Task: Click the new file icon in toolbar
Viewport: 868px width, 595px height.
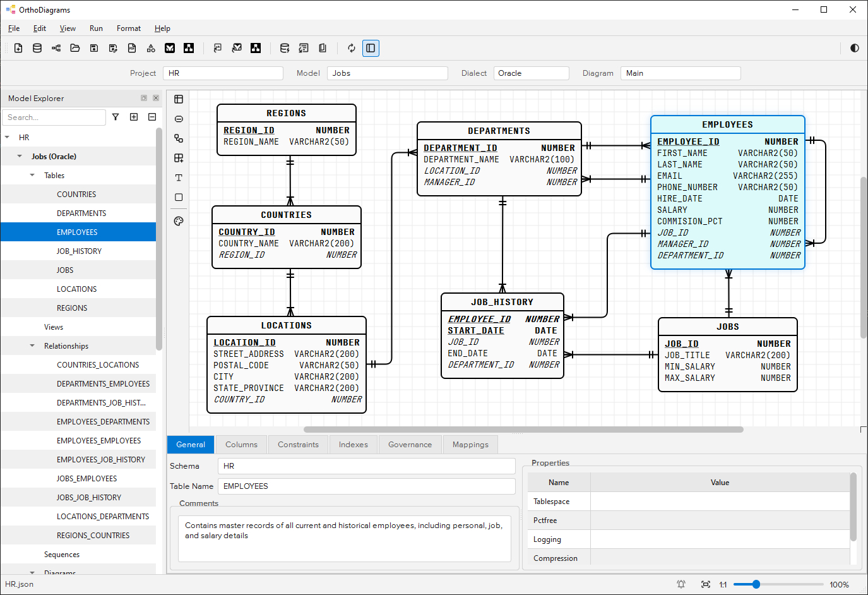Action: tap(18, 48)
